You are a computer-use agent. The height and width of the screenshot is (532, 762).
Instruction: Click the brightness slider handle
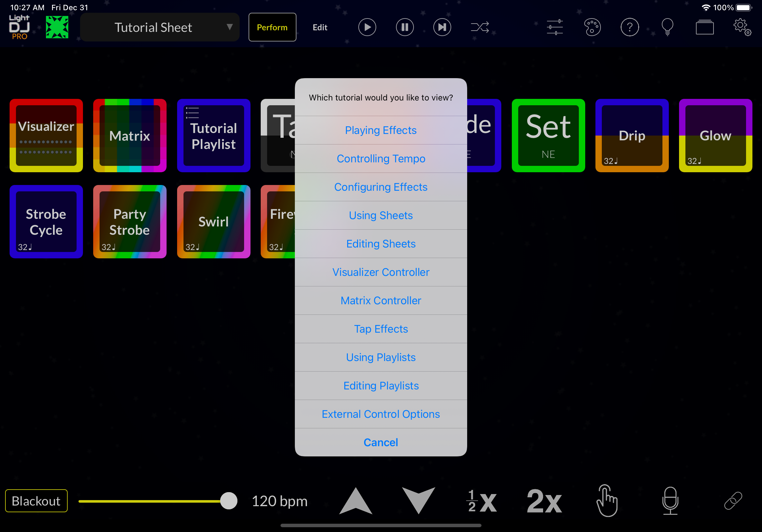click(229, 501)
